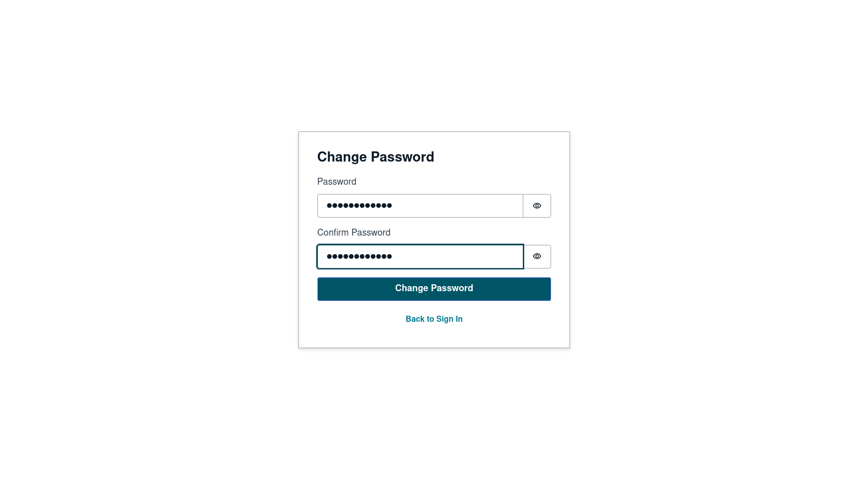Go to Back to Sign In

point(434,319)
